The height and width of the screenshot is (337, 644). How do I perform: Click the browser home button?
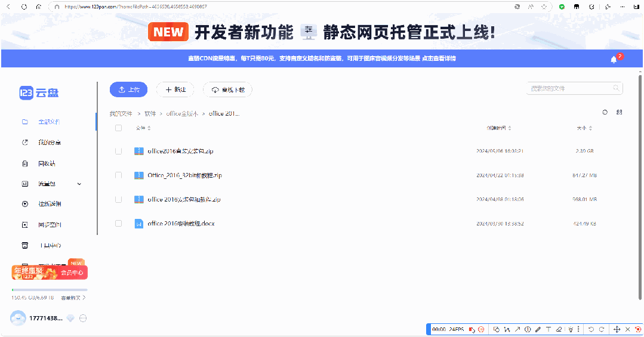tap(39, 7)
